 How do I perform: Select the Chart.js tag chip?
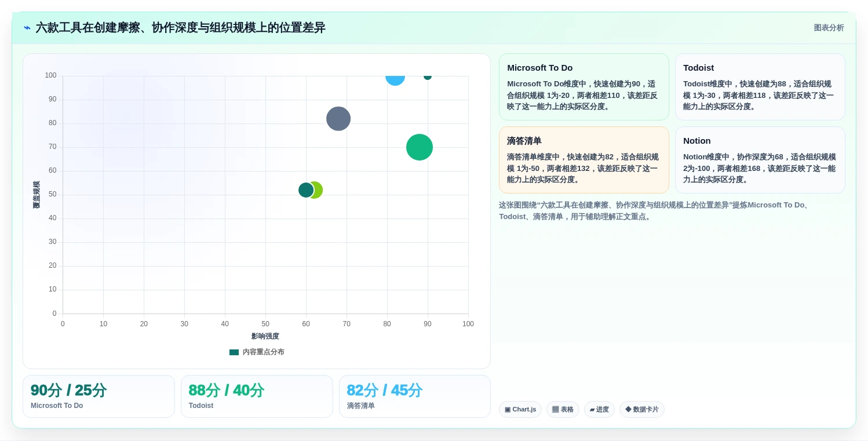pos(520,410)
